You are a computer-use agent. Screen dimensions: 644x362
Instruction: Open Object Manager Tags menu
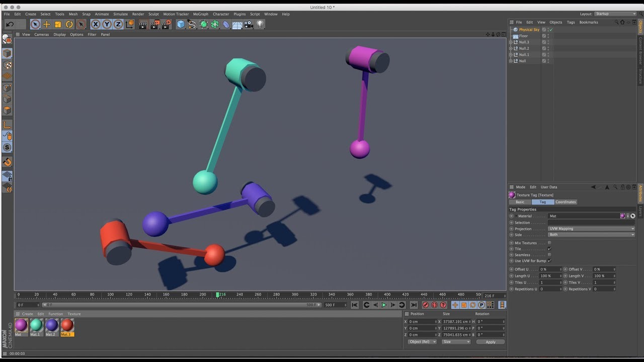click(571, 22)
